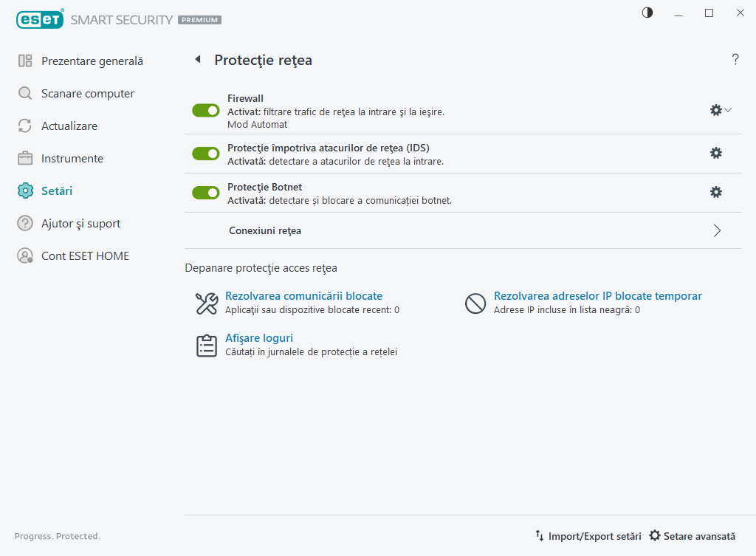Open Botnet protection settings gear
This screenshot has height=556, width=756.
coord(715,192)
